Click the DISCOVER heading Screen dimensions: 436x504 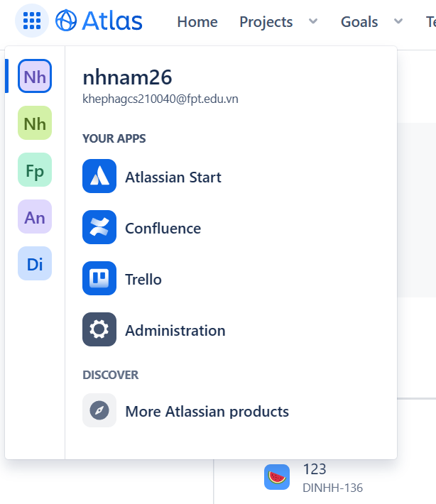tap(110, 375)
